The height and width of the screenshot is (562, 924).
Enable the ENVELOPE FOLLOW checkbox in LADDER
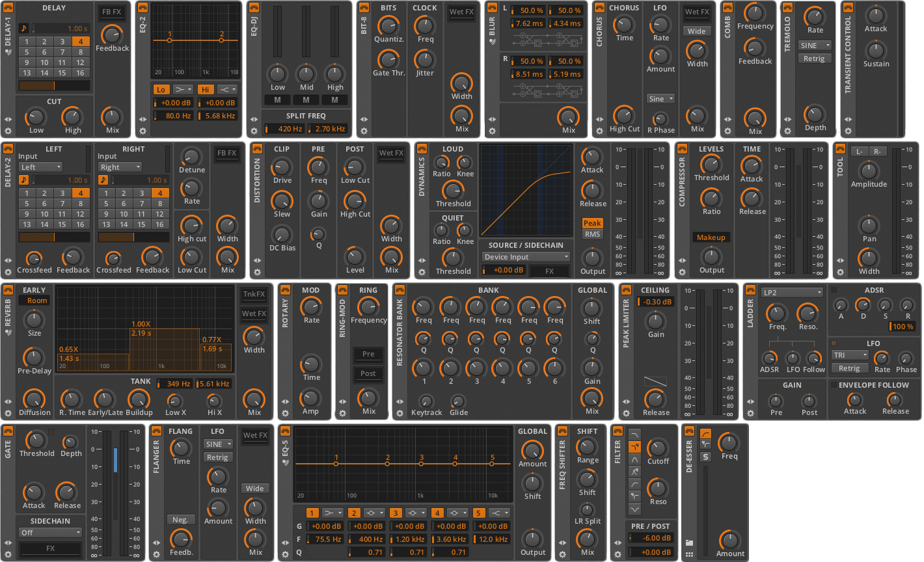click(834, 385)
